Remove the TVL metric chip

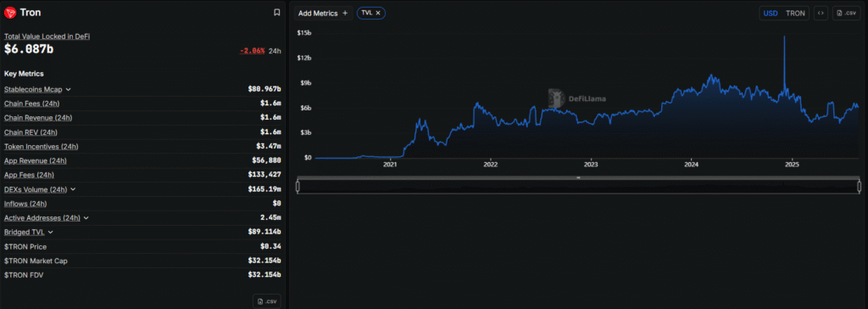click(x=378, y=13)
